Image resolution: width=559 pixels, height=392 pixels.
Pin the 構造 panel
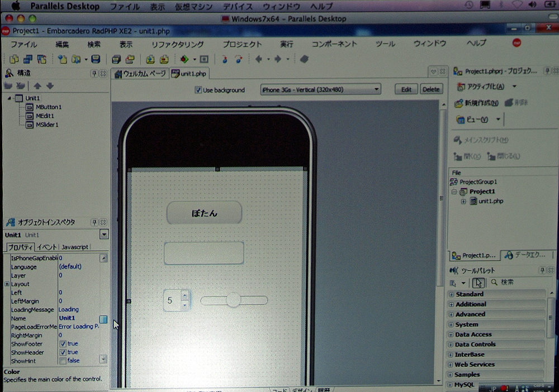pyautogui.click(x=94, y=73)
